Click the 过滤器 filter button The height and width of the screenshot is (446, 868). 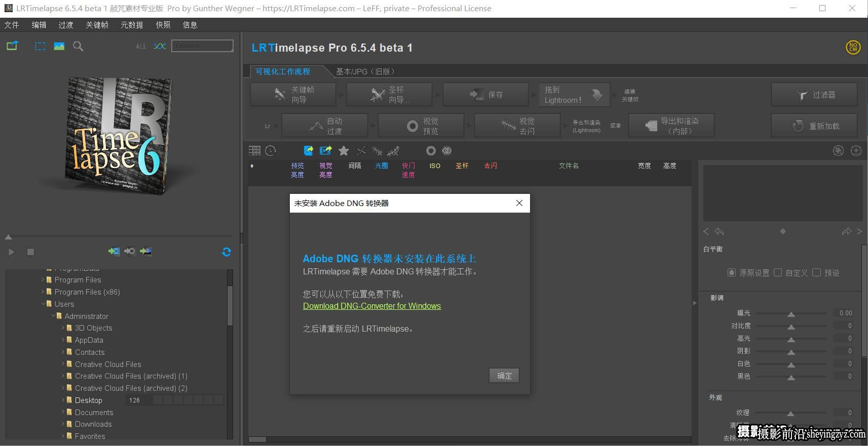(814, 95)
